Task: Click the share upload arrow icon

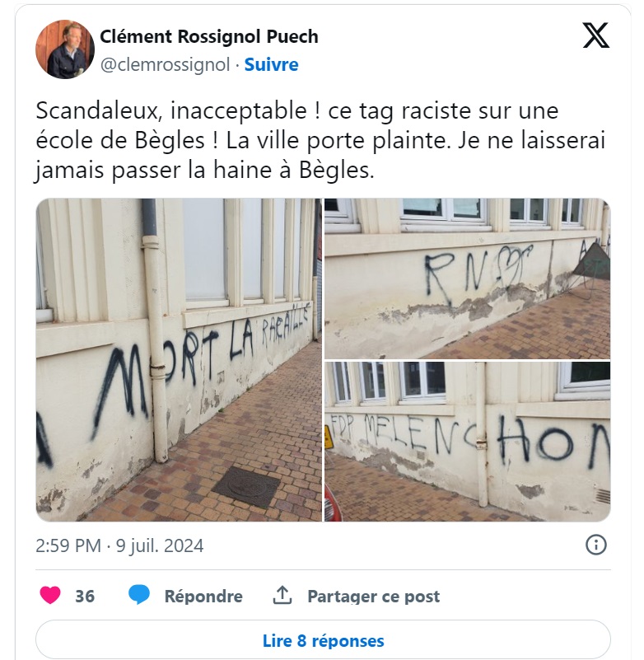Action: [x=282, y=595]
